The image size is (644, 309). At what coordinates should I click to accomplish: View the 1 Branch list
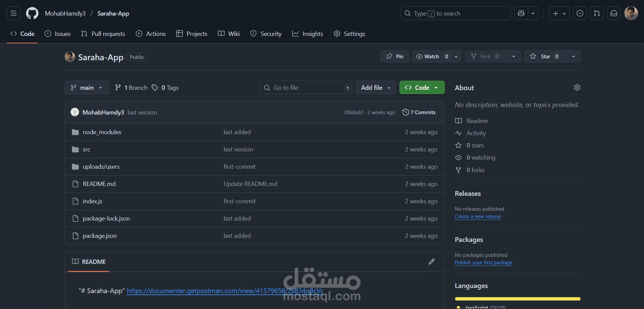tap(131, 88)
